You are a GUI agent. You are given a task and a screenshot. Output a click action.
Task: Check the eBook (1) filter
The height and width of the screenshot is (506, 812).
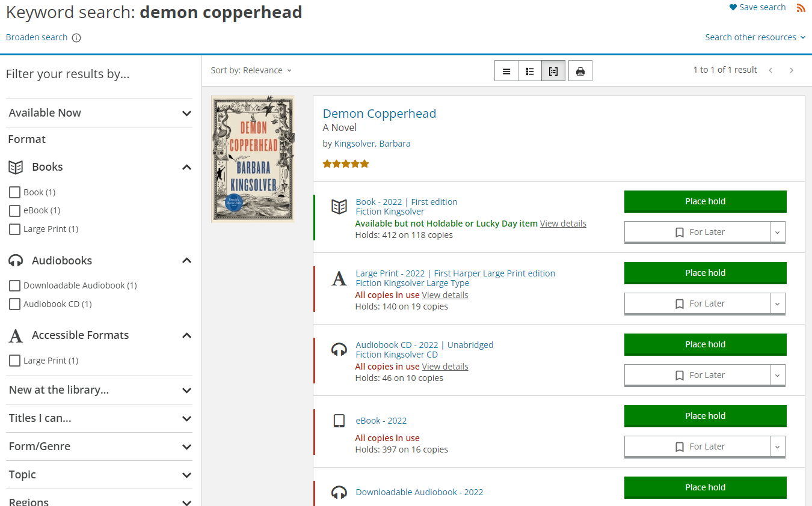pos(14,210)
